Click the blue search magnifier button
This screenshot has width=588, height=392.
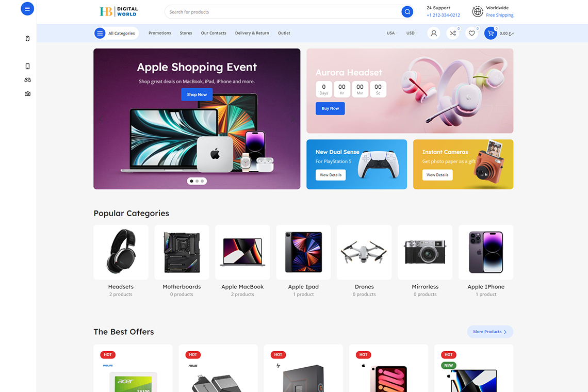(407, 12)
